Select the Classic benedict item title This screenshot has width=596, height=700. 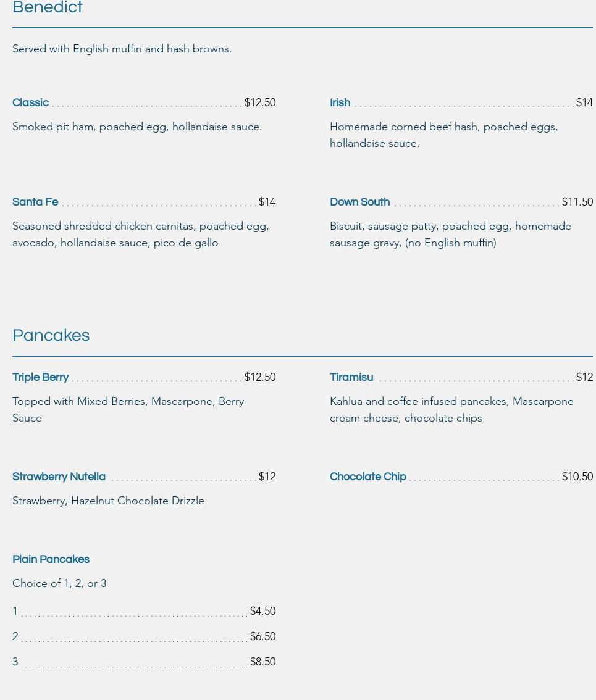(30, 102)
